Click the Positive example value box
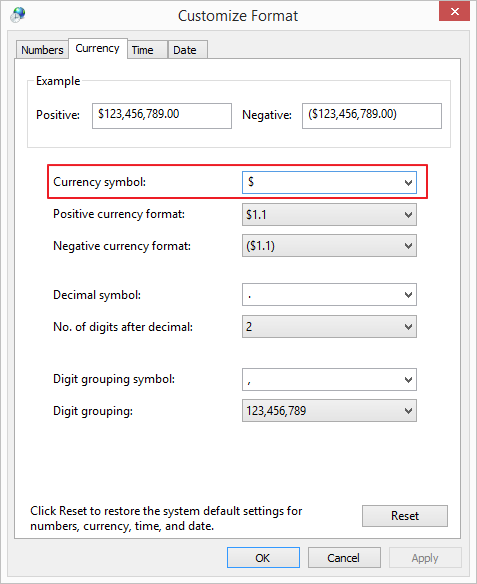The width and height of the screenshot is (477, 584). click(x=162, y=116)
